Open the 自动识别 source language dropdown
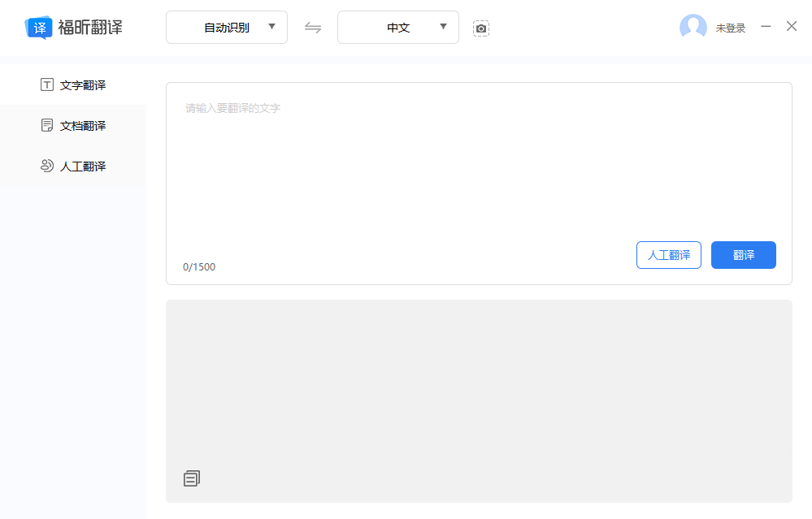 226,27
